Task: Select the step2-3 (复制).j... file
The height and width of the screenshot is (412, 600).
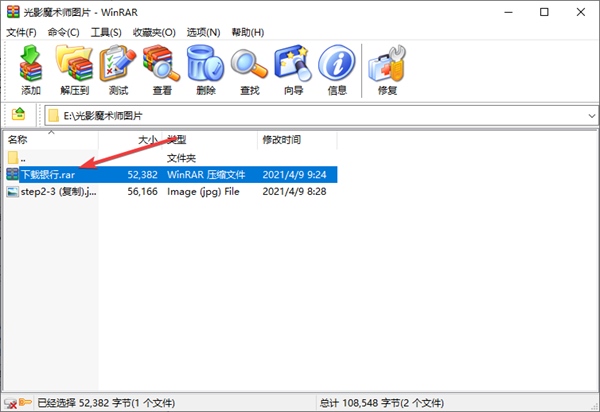Action: tap(58, 191)
